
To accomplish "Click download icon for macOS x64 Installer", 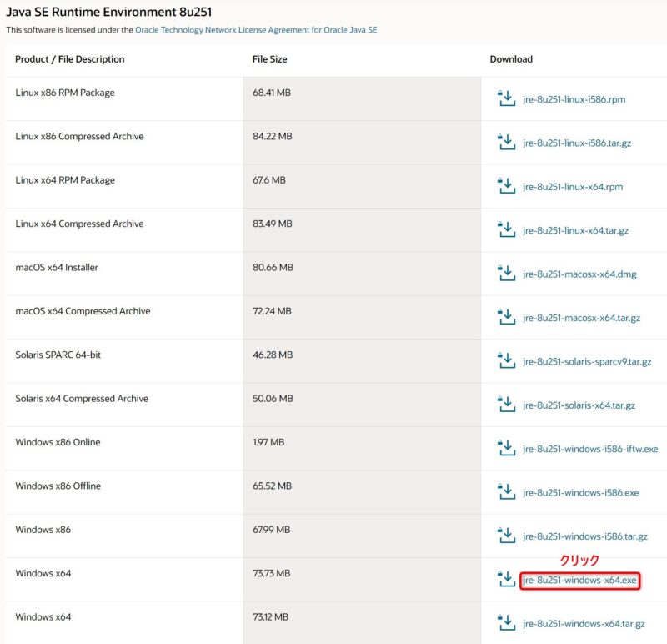I will [506, 274].
